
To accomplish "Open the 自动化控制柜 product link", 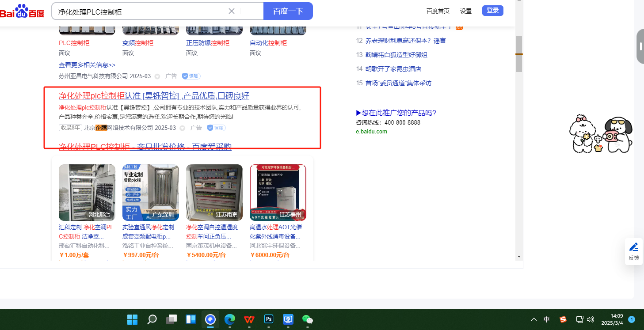I will click(x=268, y=43).
